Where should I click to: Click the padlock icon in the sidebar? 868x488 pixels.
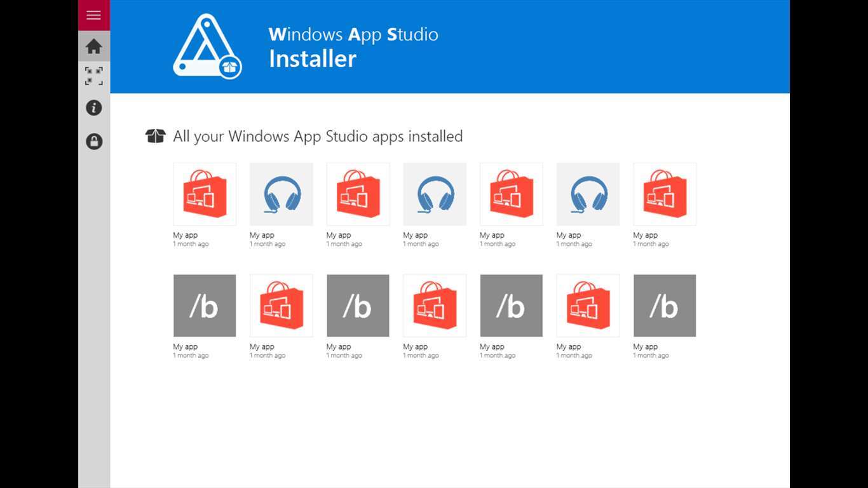coord(93,141)
